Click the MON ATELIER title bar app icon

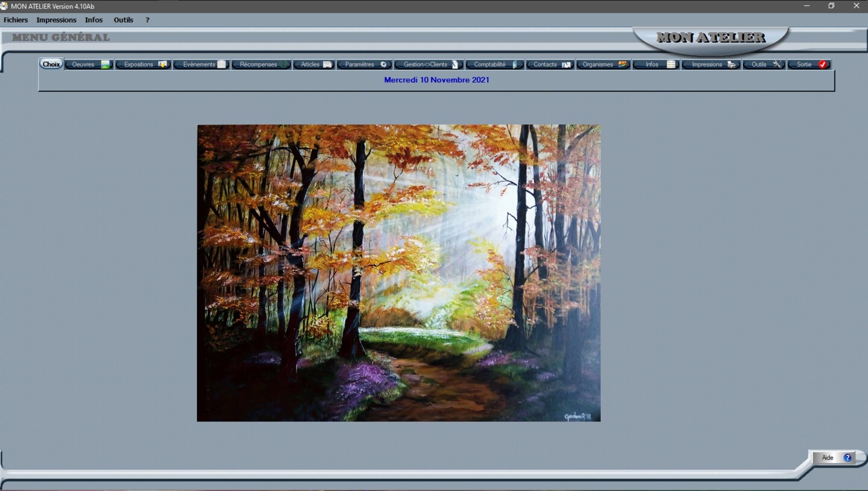tap(4, 6)
